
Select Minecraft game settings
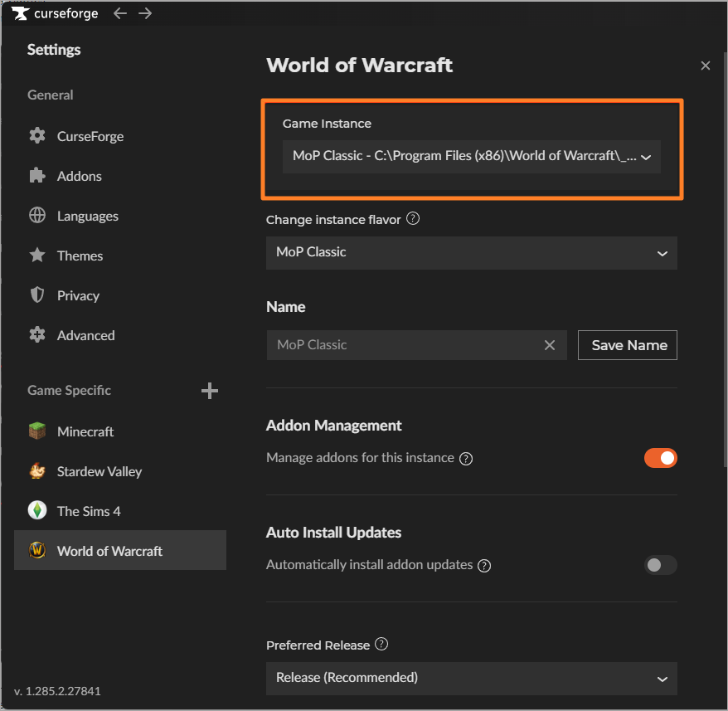pos(120,431)
